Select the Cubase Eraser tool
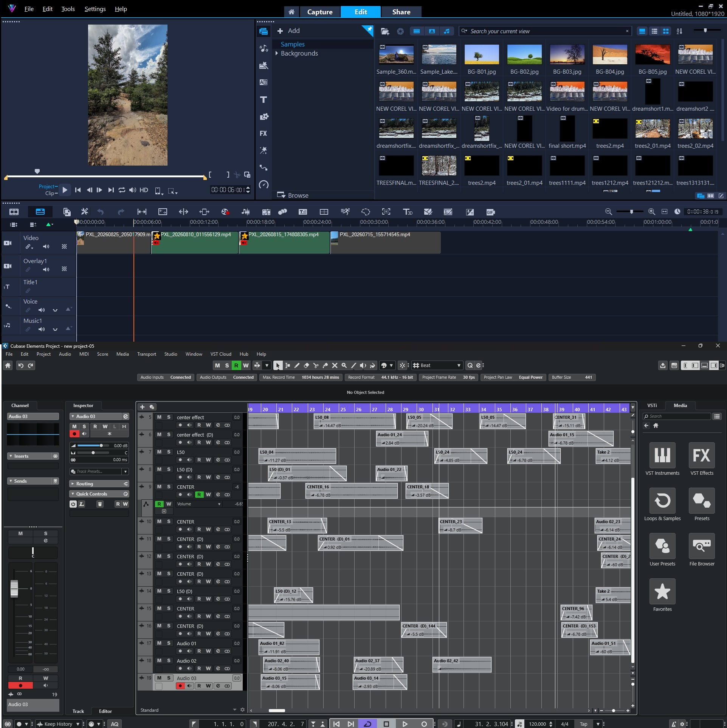The image size is (727, 728). [x=307, y=366]
